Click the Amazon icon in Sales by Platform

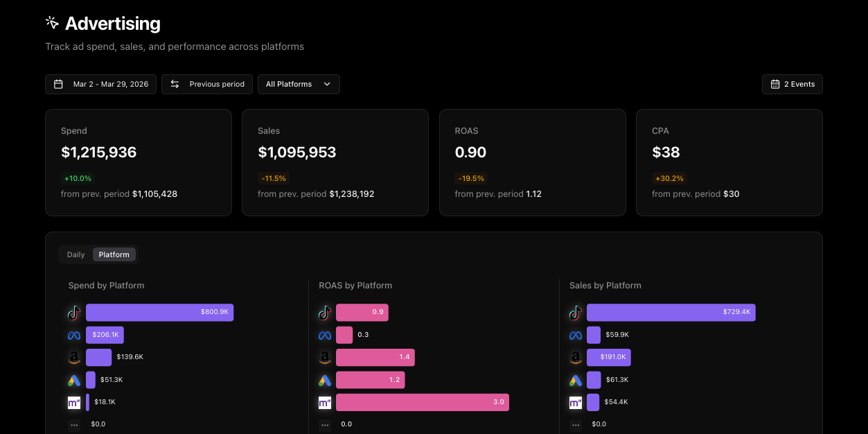coord(575,358)
